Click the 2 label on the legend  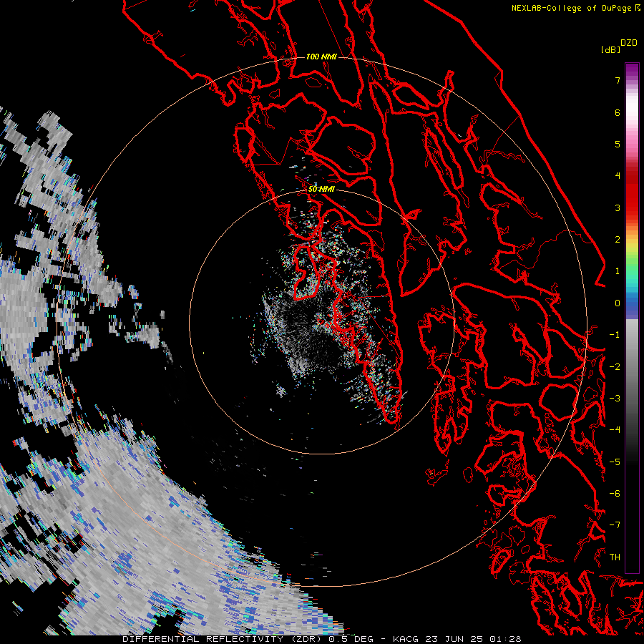click(618, 240)
